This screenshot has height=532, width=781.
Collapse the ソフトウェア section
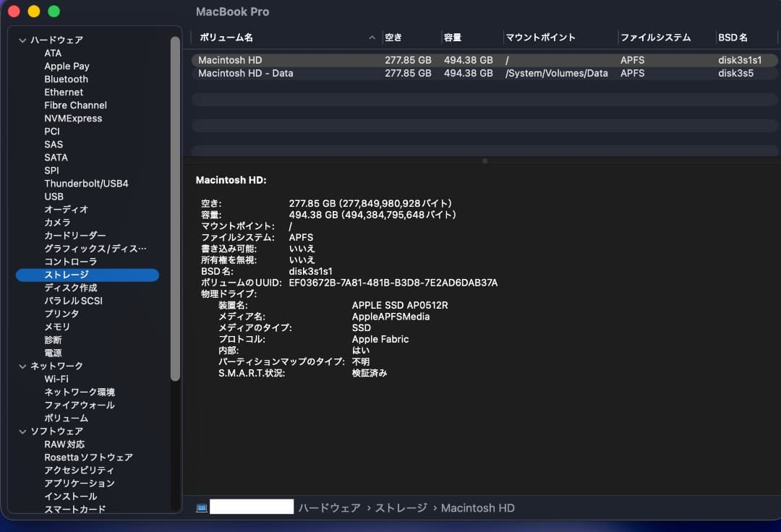[x=23, y=431]
